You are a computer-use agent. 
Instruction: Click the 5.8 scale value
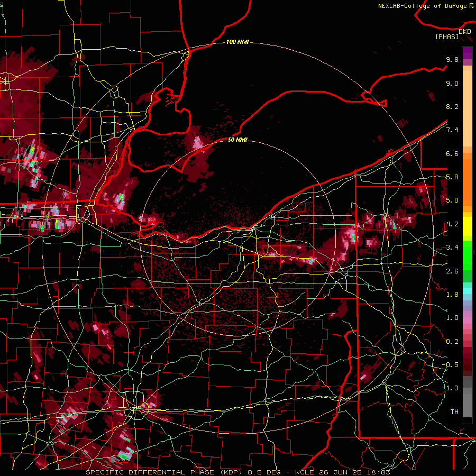[x=452, y=177]
